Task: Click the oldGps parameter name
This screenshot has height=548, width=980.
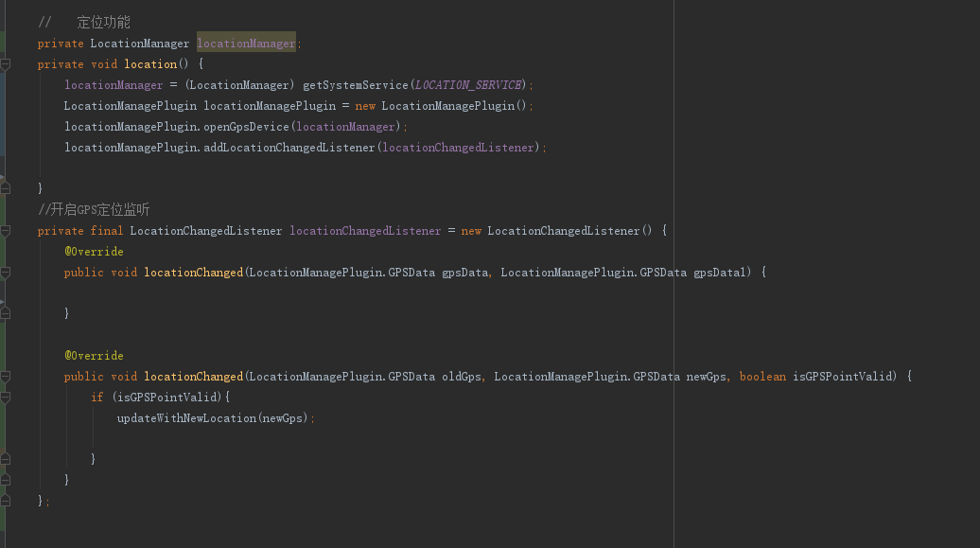Action: coord(462,376)
